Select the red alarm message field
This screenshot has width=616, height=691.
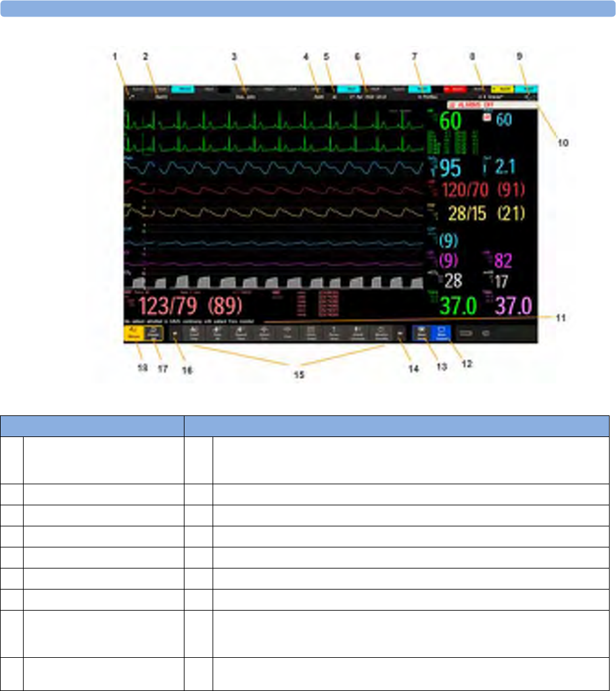tap(454, 89)
